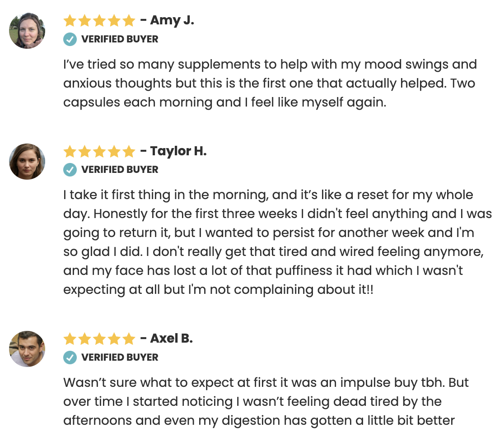Screen dimensions: 504x446
Task: Click the five-star rating on Taylor H.'s review
Action: coord(99,151)
